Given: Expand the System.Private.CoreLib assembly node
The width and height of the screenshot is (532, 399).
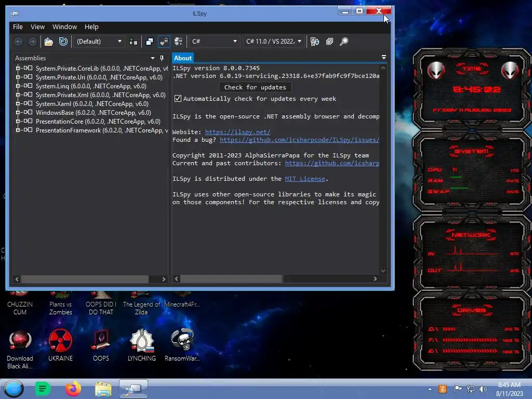Looking at the screenshot, I should pyautogui.click(x=18, y=68).
